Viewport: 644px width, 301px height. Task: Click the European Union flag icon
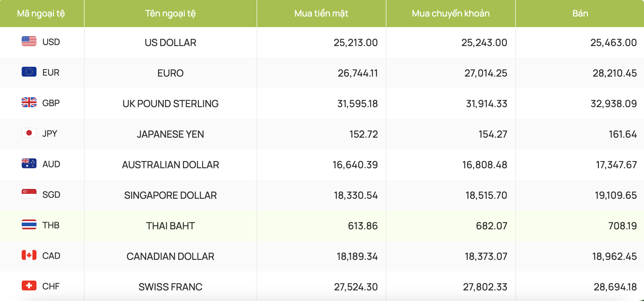click(29, 72)
